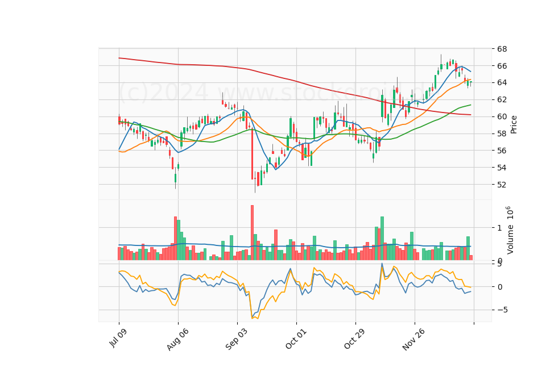Click the tallest red volume bar in September

tap(252, 233)
